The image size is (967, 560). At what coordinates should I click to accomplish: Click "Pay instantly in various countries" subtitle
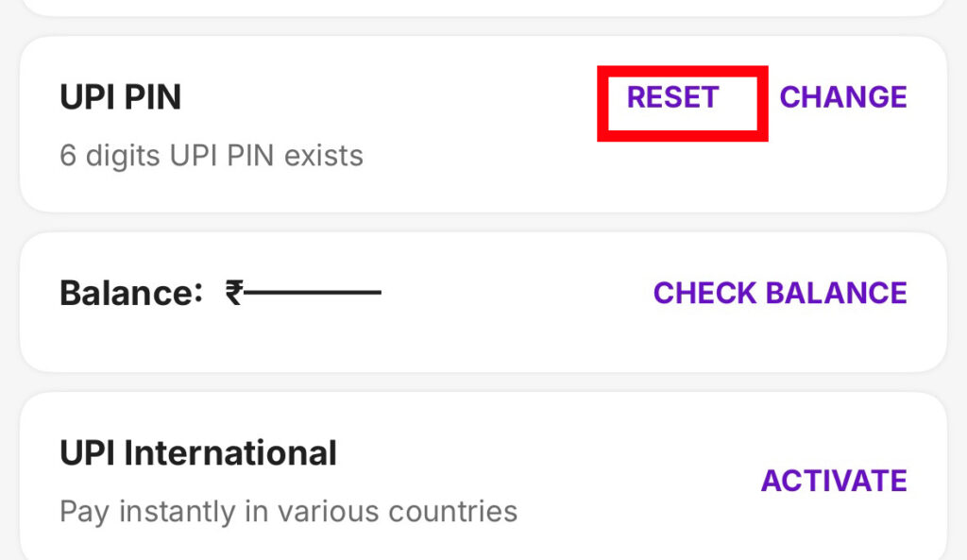[x=288, y=512]
